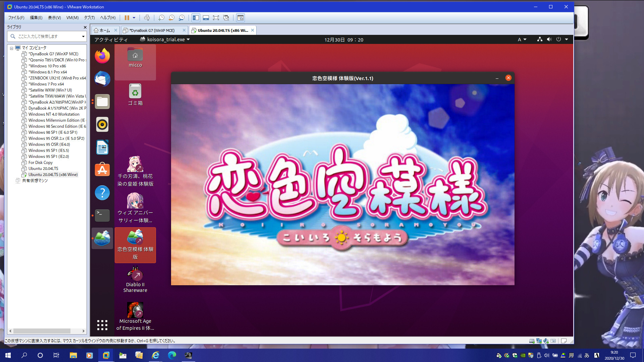
Task: Close the library panel
Action: (85, 27)
